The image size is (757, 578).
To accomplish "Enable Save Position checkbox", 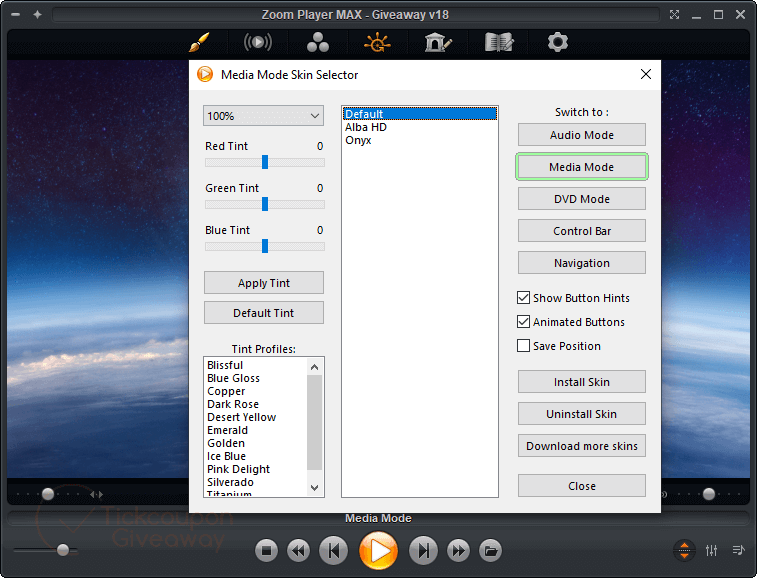I will point(523,346).
